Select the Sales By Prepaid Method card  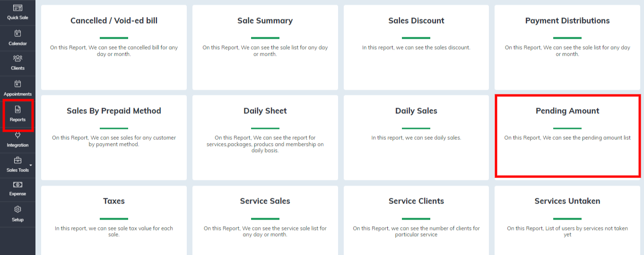[x=114, y=137]
